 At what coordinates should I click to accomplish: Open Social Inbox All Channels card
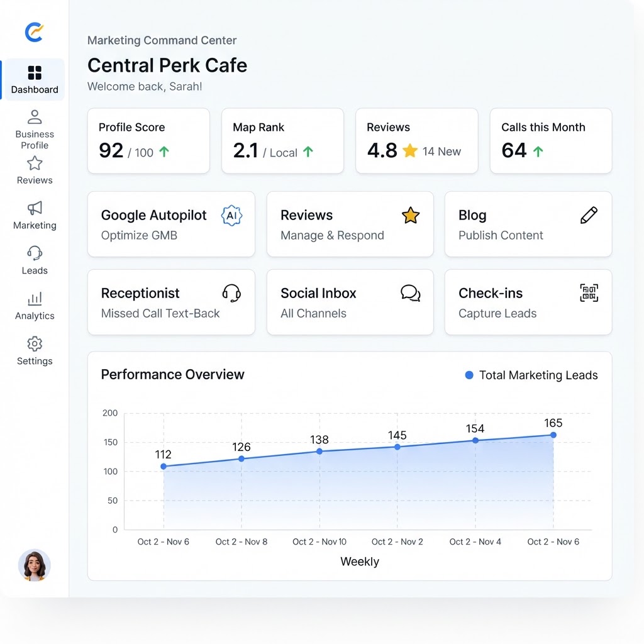(350, 303)
